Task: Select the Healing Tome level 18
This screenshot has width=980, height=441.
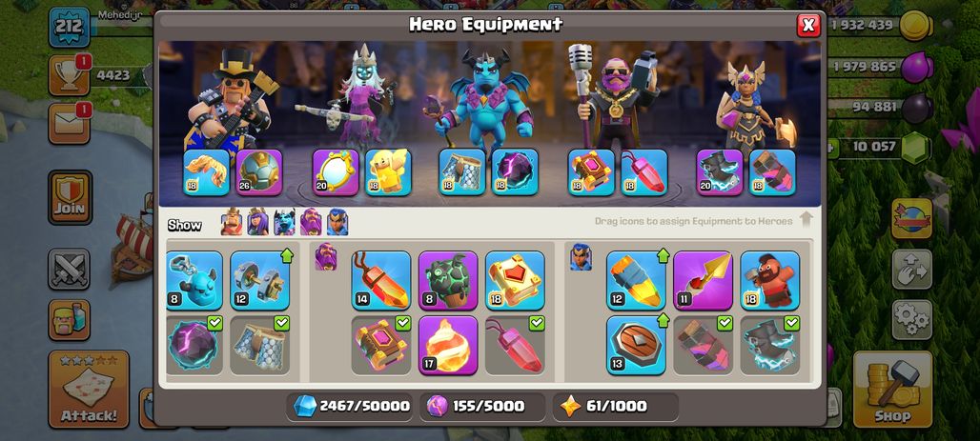Action: coord(515,280)
